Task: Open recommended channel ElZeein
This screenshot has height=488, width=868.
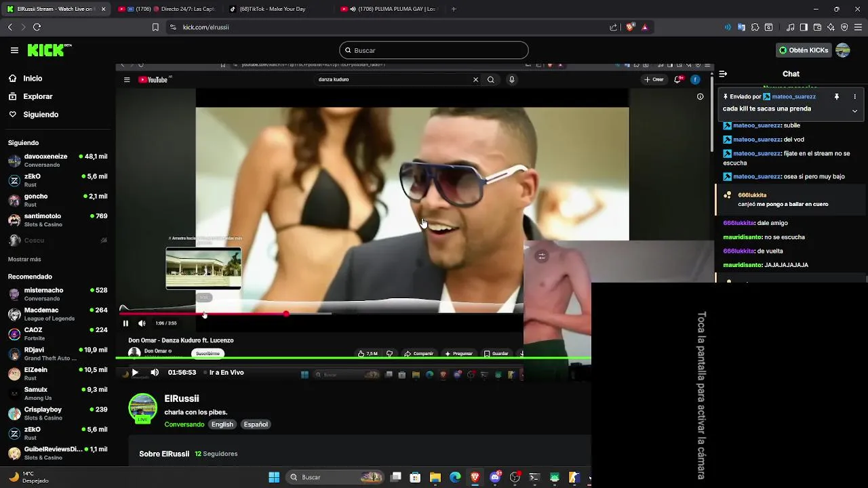Action: point(57,373)
